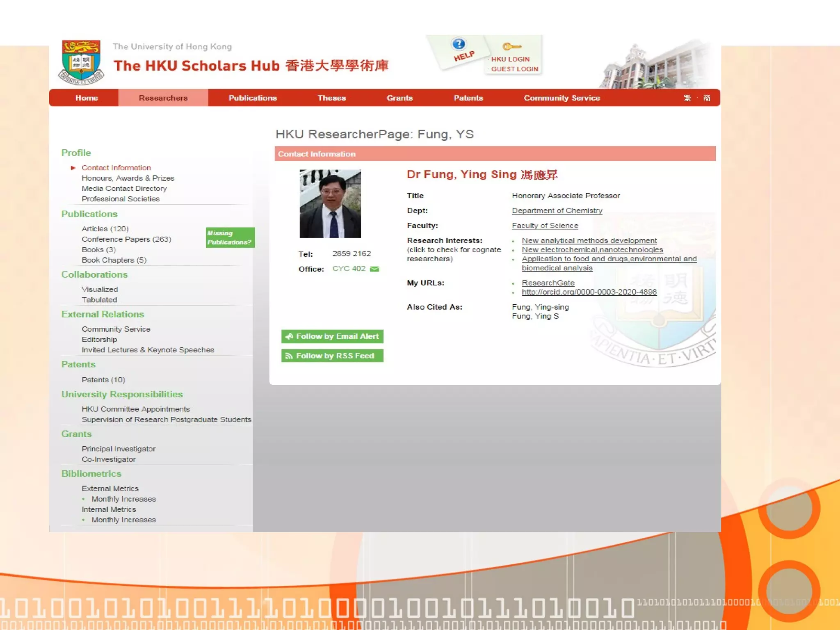Click the Traditional Chinese language icon

pyautogui.click(x=687, y=98)
